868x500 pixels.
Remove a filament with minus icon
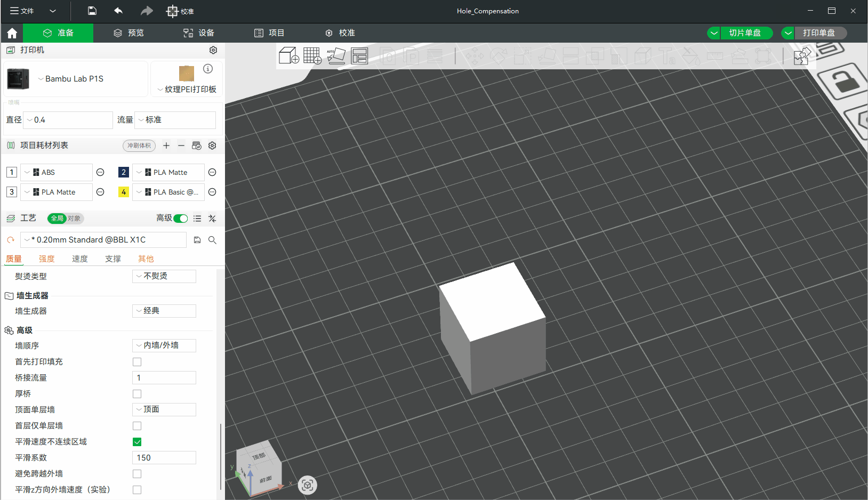tap(181, 146)
